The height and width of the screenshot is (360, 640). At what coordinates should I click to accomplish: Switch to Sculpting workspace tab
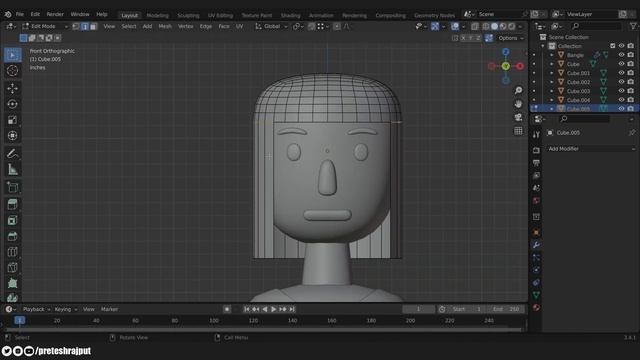[x=188, y=16]
